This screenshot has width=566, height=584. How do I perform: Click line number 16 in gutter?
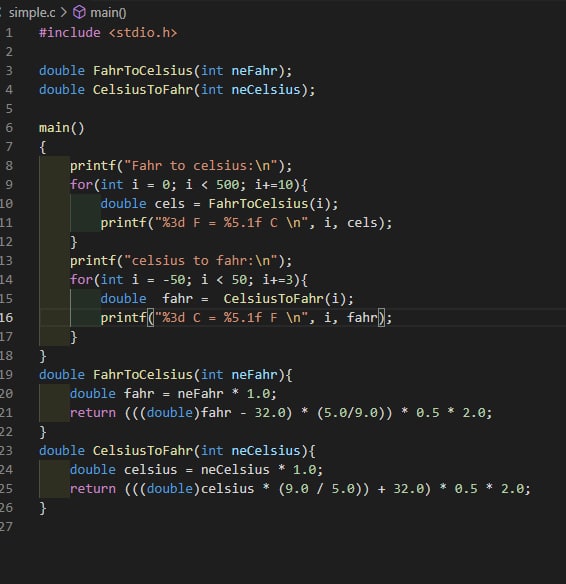[x=7, y=318]
